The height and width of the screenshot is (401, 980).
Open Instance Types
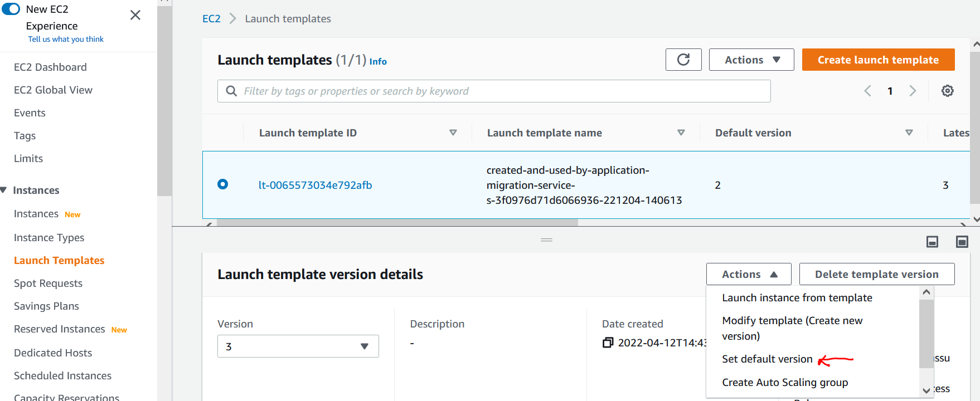click(x=49, y=237)
